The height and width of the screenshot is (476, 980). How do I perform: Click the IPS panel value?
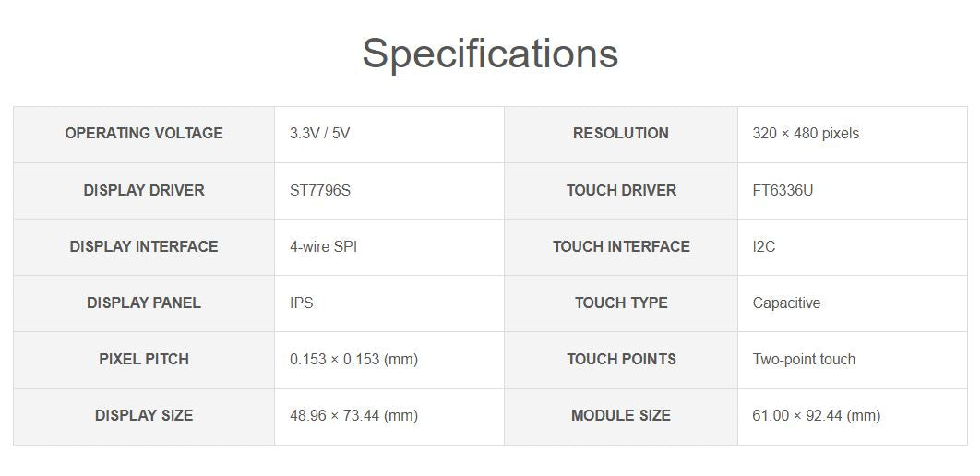(x=302, y=303)
